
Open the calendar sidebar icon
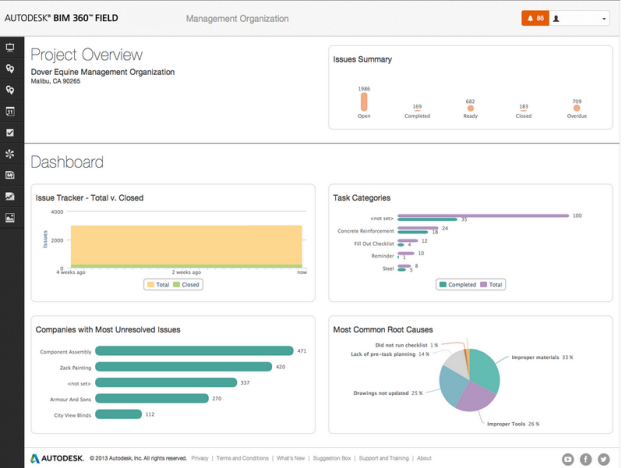pos(10,111)
